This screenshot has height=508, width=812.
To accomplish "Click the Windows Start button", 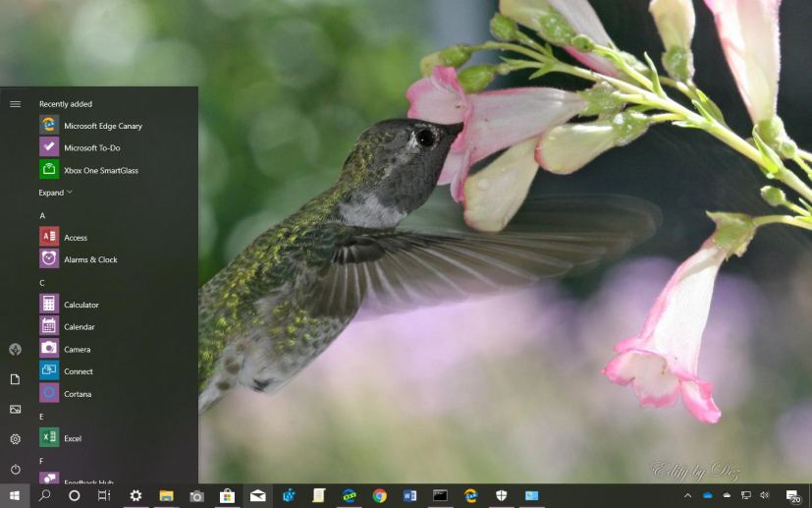I will click(15, 495).
